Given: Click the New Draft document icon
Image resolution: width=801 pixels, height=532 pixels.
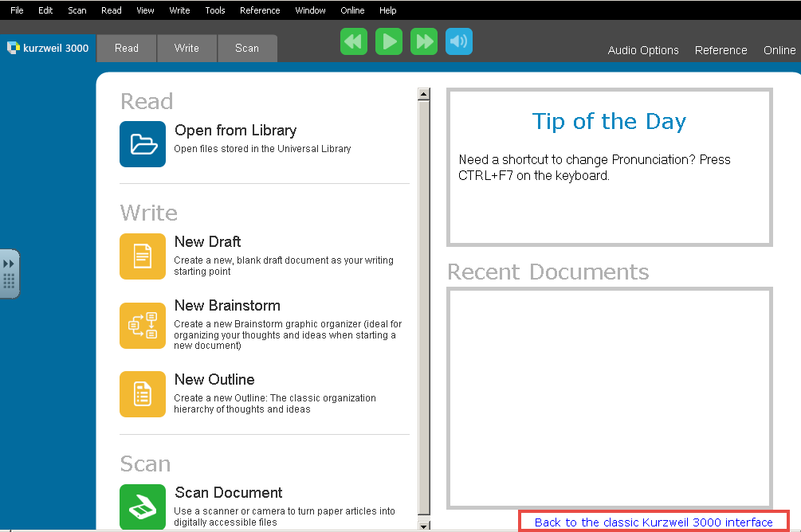Looking at the screenshot, I should tap(143, 256).
